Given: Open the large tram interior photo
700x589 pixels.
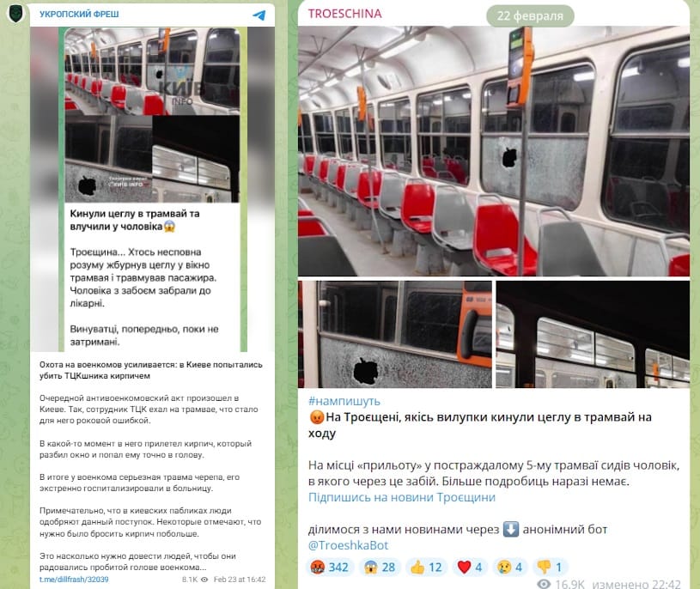Looking at the screenshot, I should click(494, 151).
